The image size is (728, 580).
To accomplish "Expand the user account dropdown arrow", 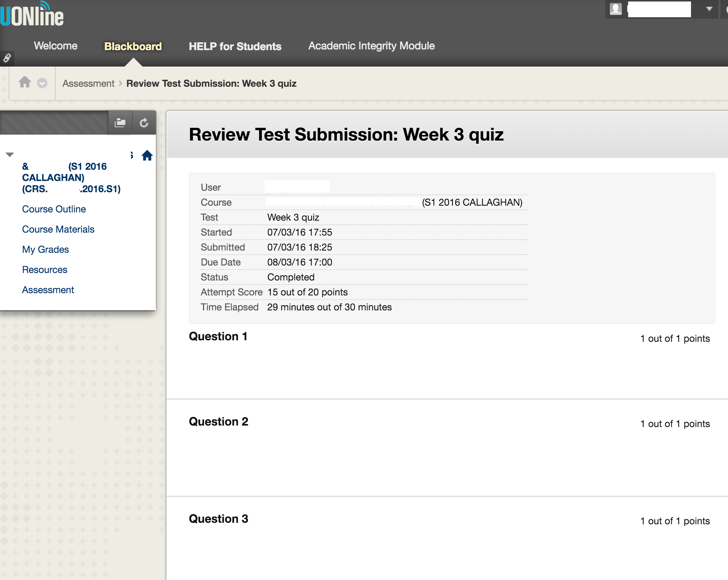I will [709, 9].
